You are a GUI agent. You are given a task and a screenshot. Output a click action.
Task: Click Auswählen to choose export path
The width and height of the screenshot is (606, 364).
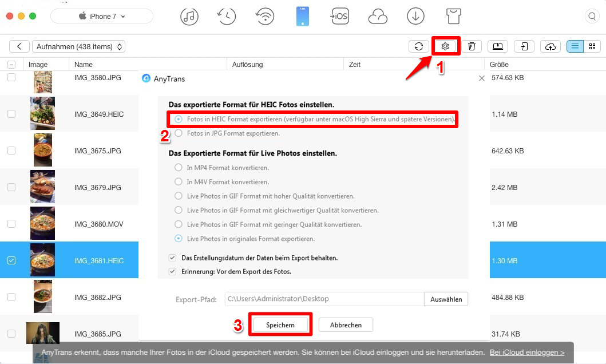[x=446, y=299]
